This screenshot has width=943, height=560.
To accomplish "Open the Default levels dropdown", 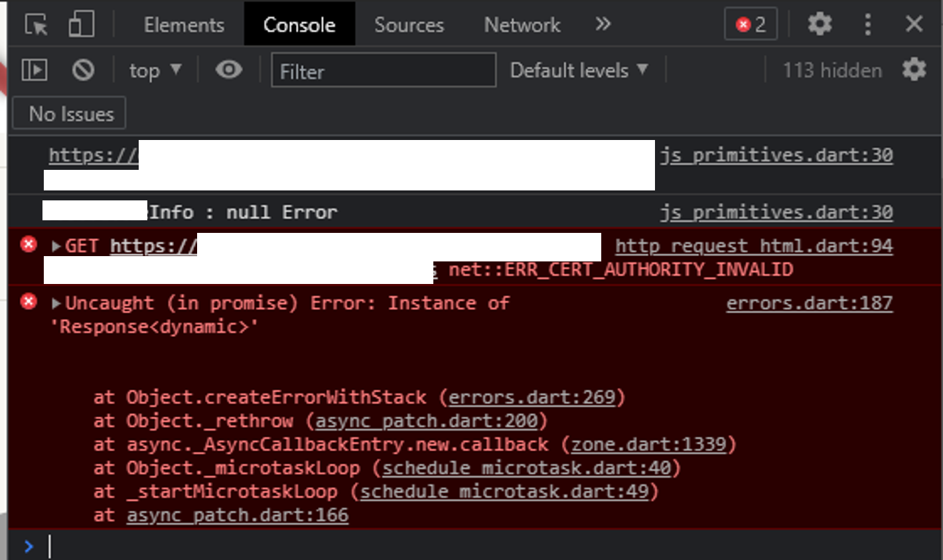I will (578, 70).
